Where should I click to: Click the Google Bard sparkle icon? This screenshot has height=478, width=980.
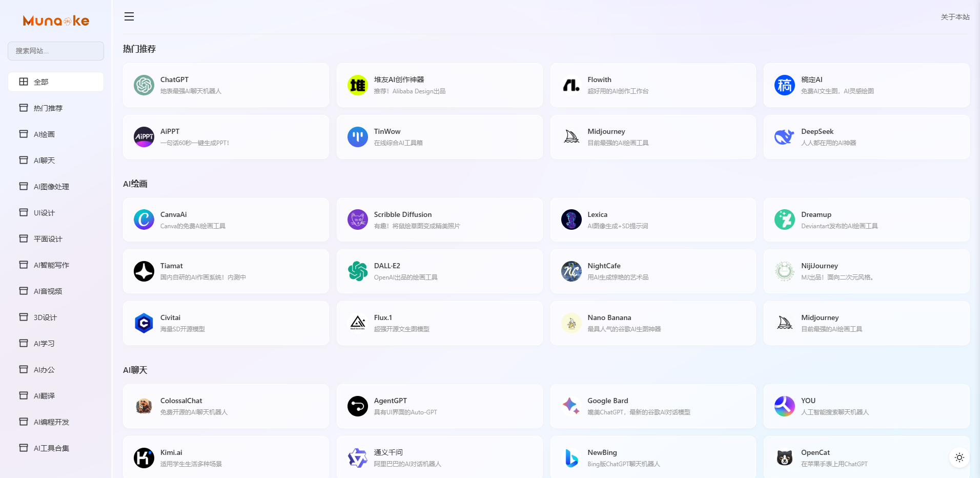tap(571, 406)
